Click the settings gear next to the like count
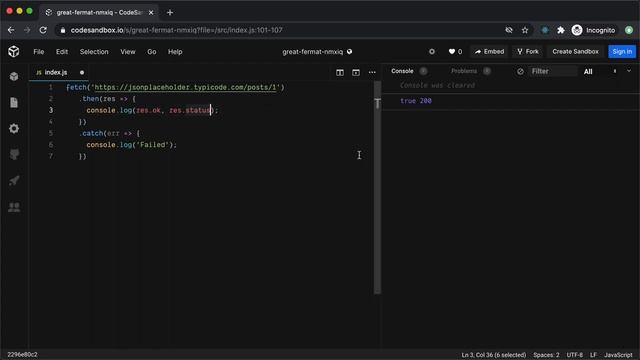This screenshot has width=640, height=360. tap(432, 51)
